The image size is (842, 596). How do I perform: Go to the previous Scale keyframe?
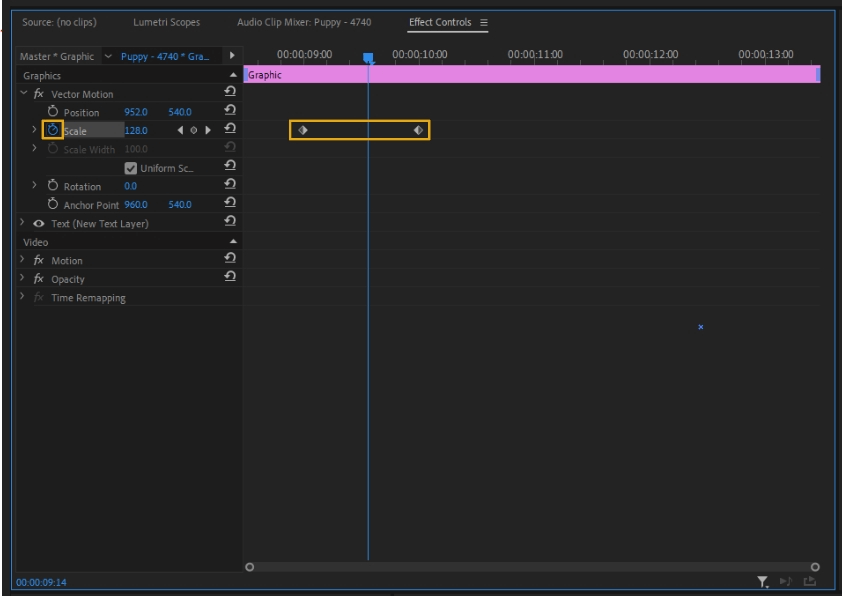coord(182,130)
